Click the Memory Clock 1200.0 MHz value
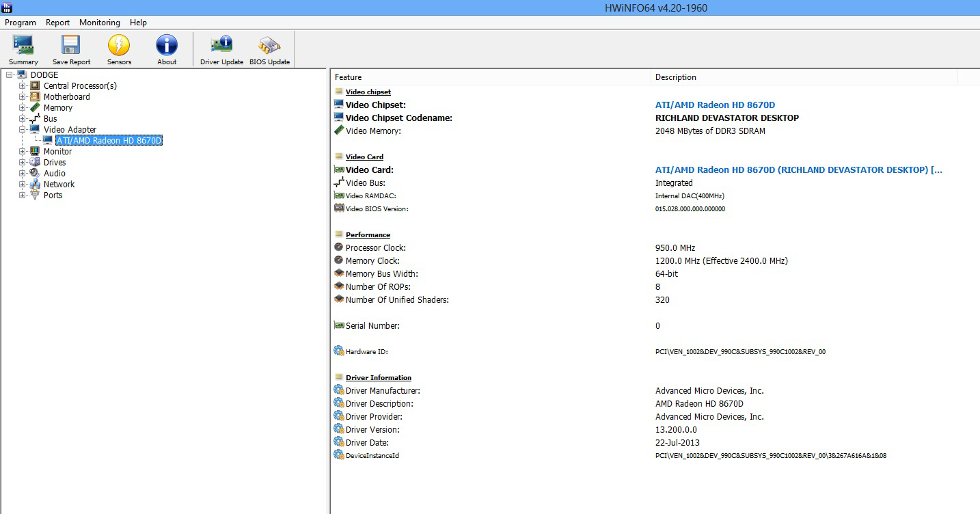 (x=722, y=260)
